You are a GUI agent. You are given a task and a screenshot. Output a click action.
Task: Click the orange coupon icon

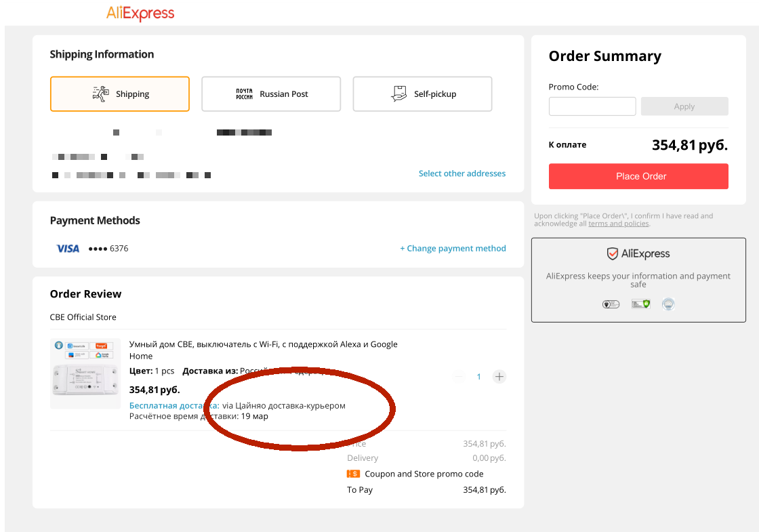coord(353,474)
